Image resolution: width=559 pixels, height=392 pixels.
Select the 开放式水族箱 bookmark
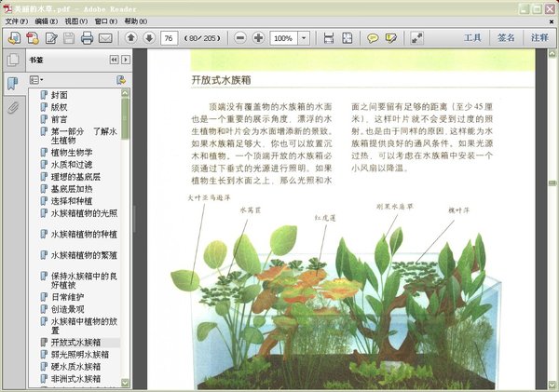[75, 343]
